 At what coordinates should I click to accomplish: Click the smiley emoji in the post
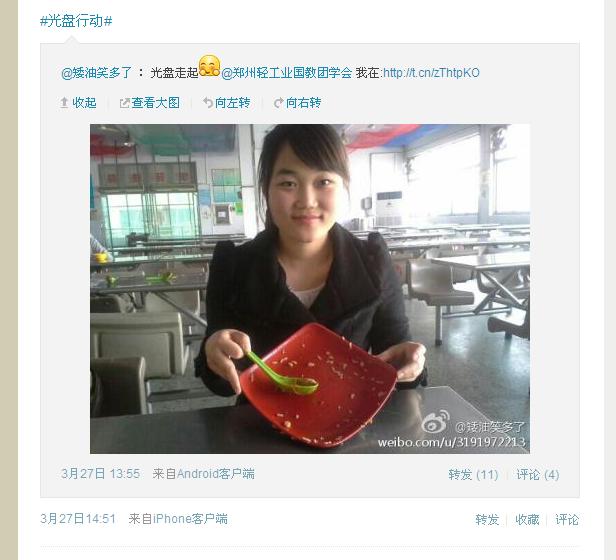click(209, 66)
